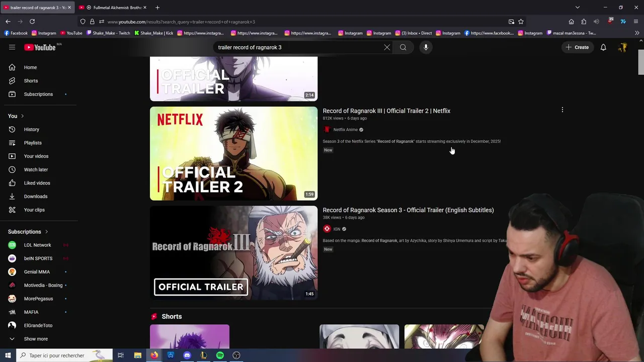Image resolution: width=644 pixels, height=362 pixels.
Task: Open beIN SPORTS channel
Action: (39, 258)
